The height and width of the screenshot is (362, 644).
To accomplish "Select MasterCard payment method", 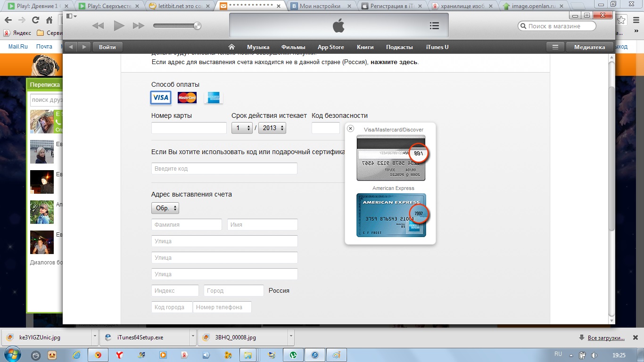I will pyautogui.click(x=187, y=98).
